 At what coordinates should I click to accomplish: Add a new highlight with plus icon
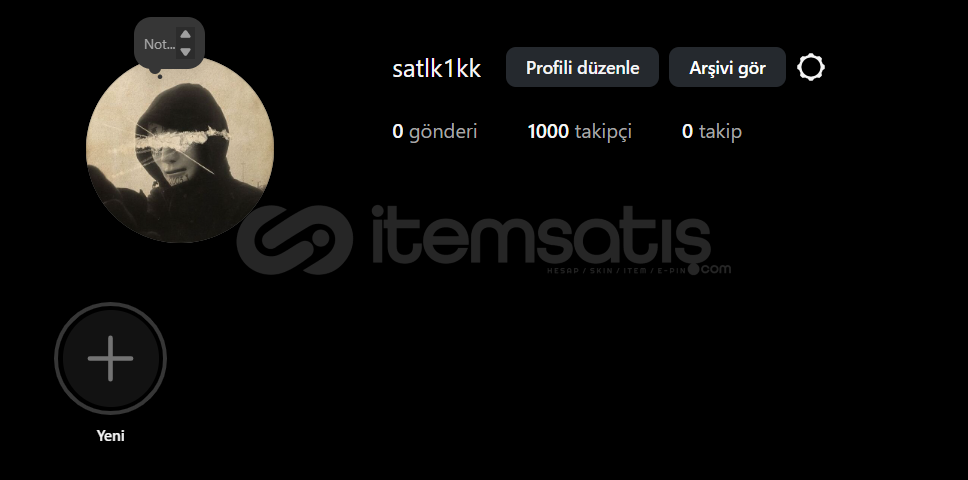point(111,358)
